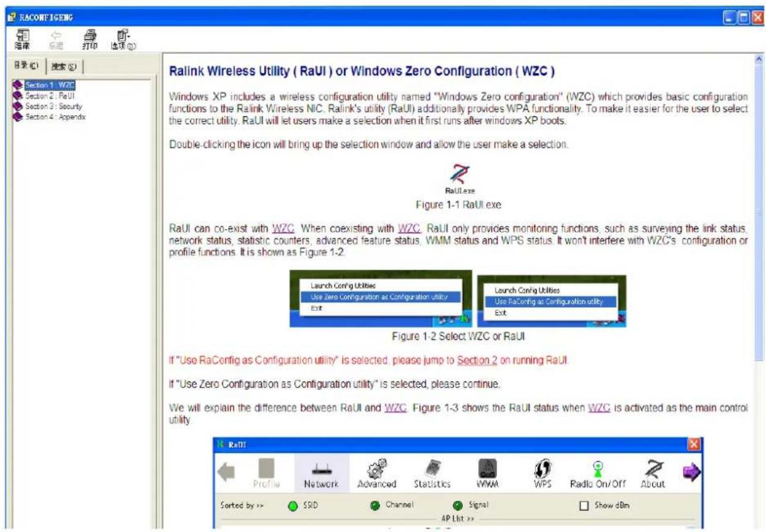Viewport: 766px width, 532px height.
Task: Click the Back toolbar arrow
Action: (55, 40)
